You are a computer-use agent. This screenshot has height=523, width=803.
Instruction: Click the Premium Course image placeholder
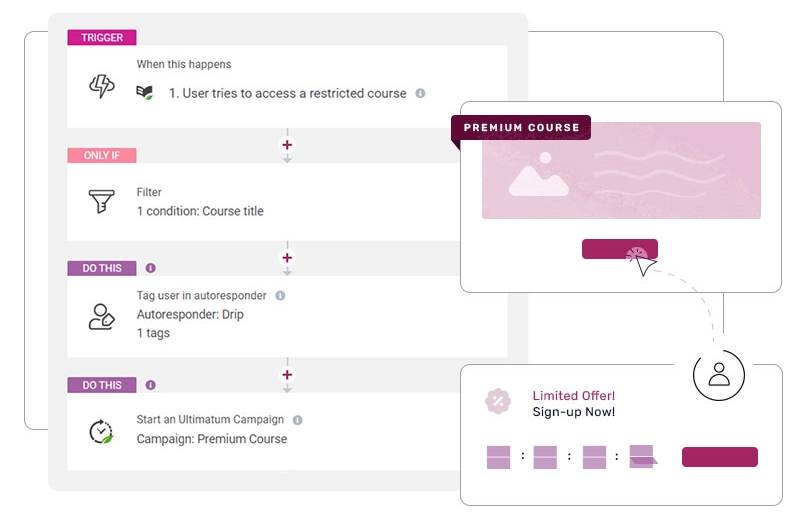[x=621, y=171]
